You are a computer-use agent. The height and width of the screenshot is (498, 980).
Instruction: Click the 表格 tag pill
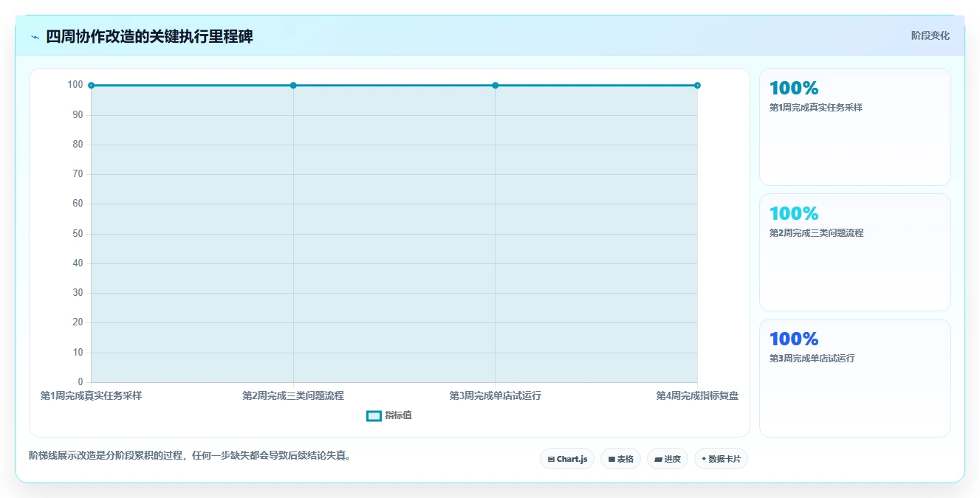click(620, 459)
